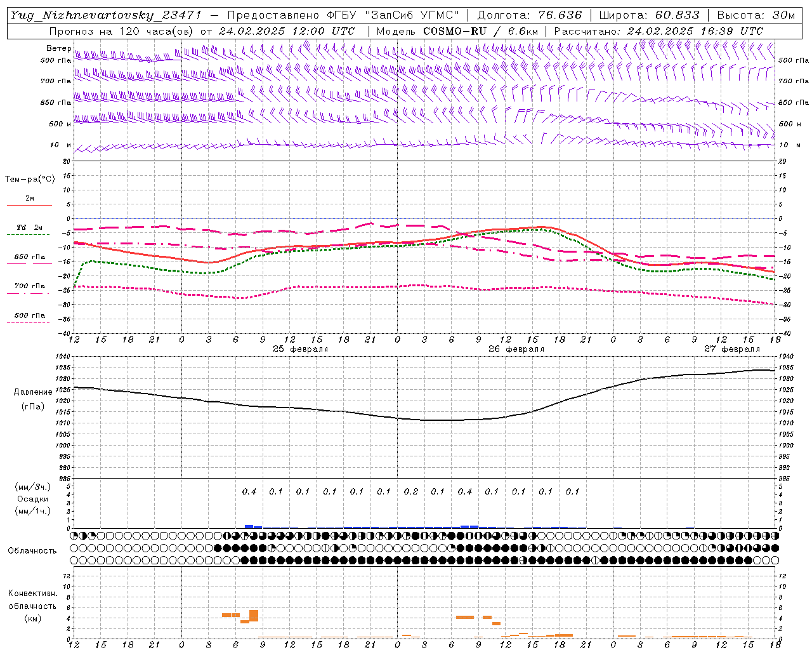This screenshot has width=812, height=650.
Task: Click the Облачность cloud cover label
Action: click(32, 550)
